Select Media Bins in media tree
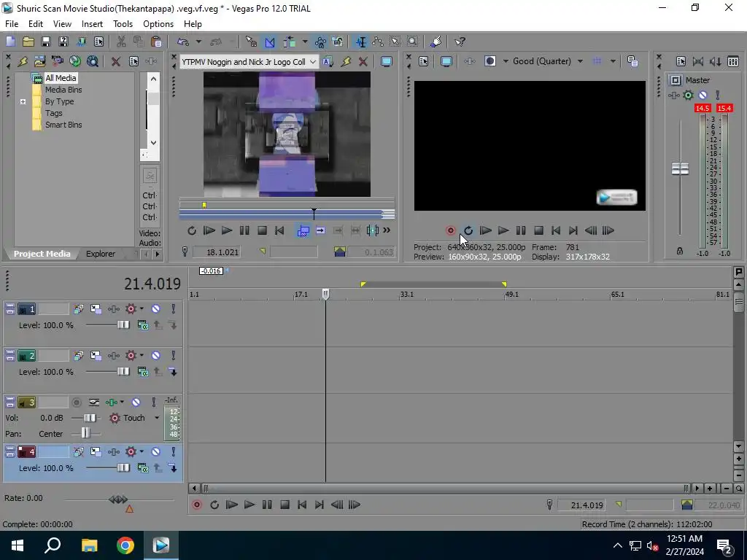Viewport: 747px width, 560px height. [63, 90]
